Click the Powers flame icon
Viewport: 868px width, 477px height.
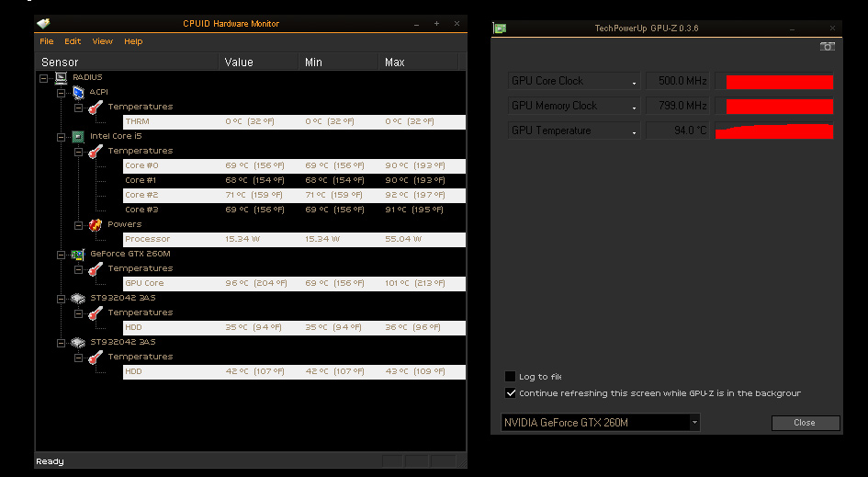tap(96, 224)
